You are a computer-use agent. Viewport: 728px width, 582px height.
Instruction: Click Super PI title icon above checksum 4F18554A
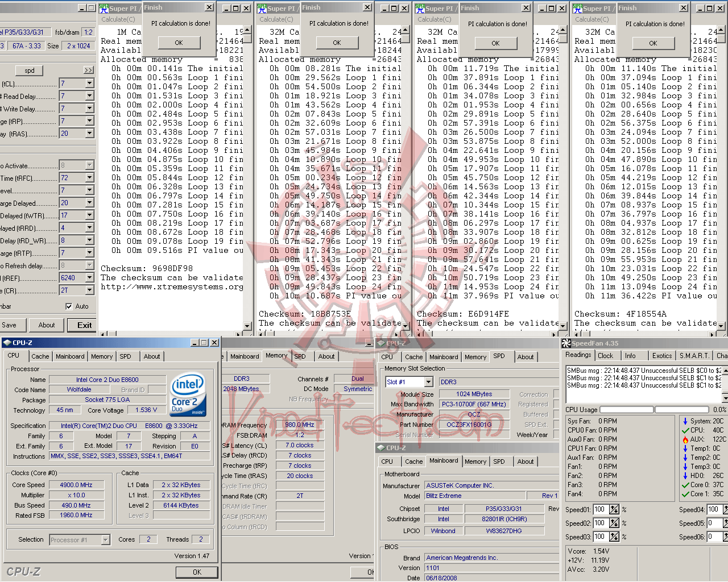click(x=577, y=9)
